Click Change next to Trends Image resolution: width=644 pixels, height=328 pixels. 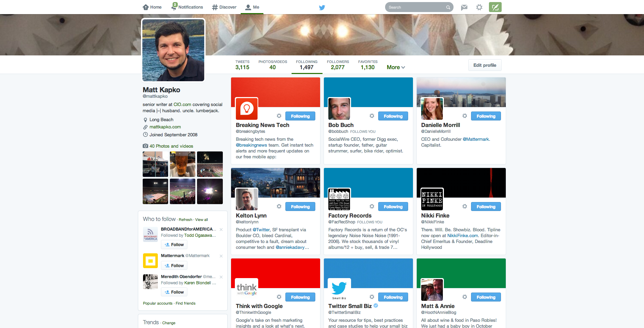click(169, 323)
